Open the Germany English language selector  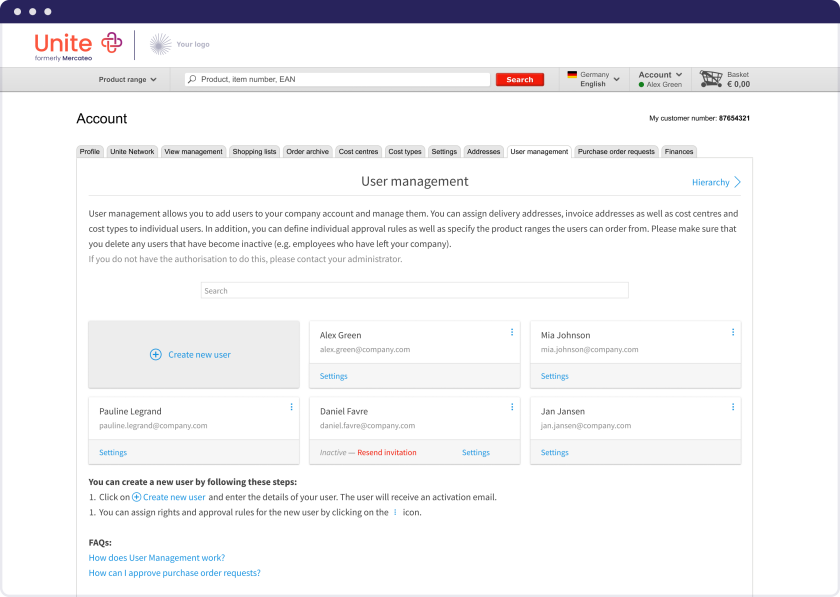pos(593,79)
